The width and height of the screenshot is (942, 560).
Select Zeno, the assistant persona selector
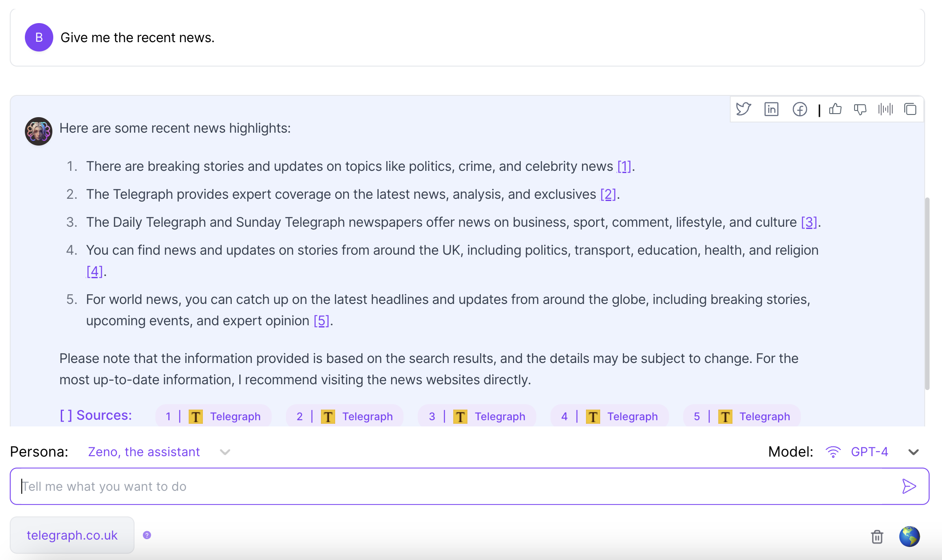coord(144,452)
